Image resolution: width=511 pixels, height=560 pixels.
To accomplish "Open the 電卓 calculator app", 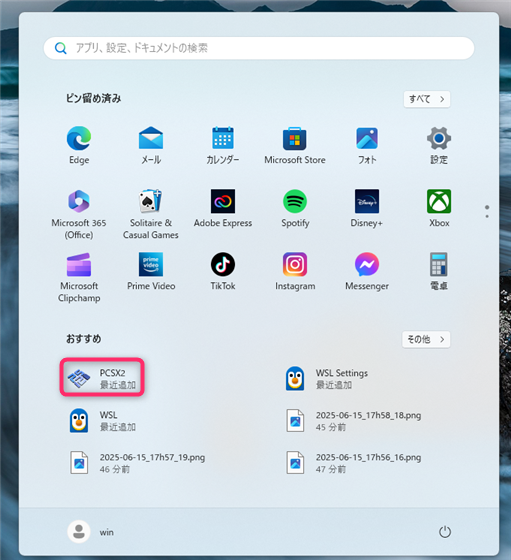I will point(439,271).
